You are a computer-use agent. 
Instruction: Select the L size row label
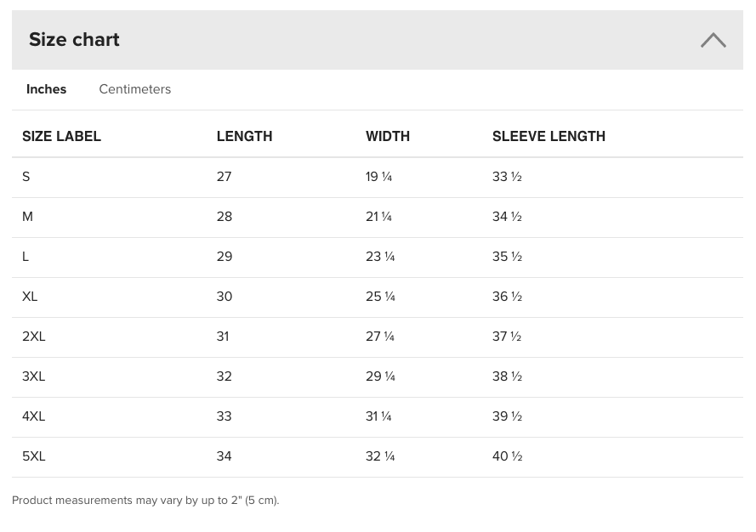(x=26, y=257)
